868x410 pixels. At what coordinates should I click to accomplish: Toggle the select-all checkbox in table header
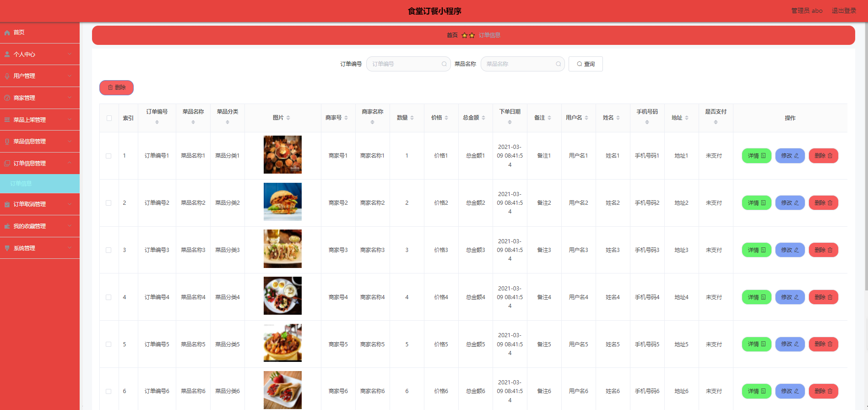pyautogui.click(x=109, y=118)
